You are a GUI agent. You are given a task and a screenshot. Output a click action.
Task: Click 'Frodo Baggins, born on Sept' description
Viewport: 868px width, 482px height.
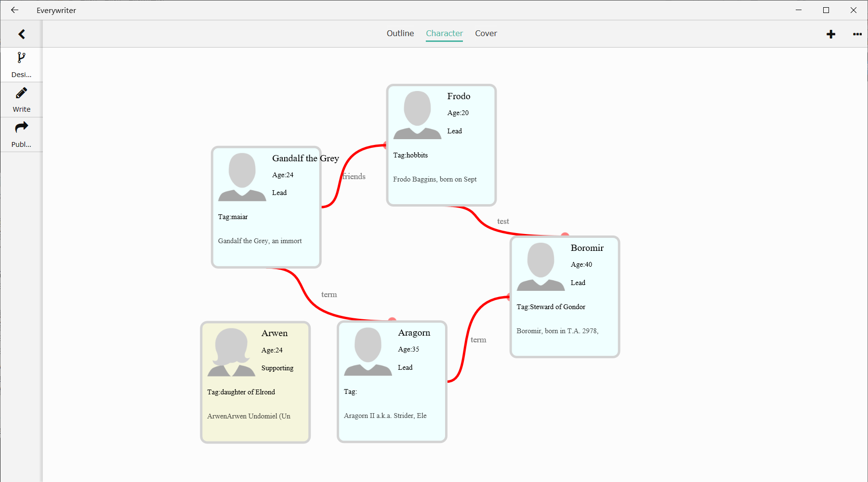(x=435, y=179)
